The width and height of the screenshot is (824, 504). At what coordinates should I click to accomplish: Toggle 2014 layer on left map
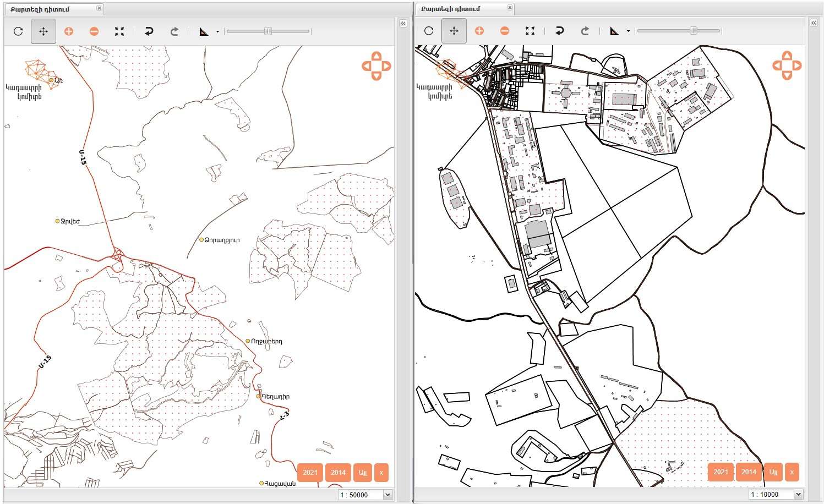(x=338, y=472)
